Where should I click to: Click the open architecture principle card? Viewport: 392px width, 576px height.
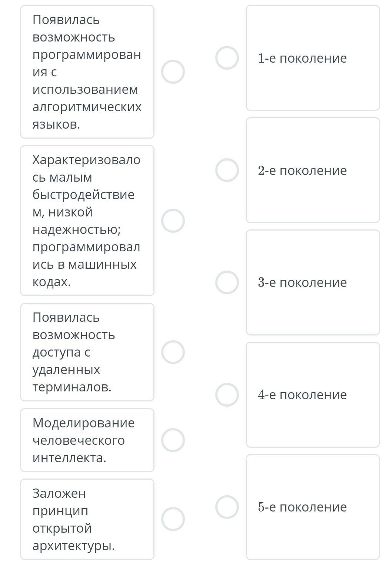pyautogui.click(x=87, y=519)
